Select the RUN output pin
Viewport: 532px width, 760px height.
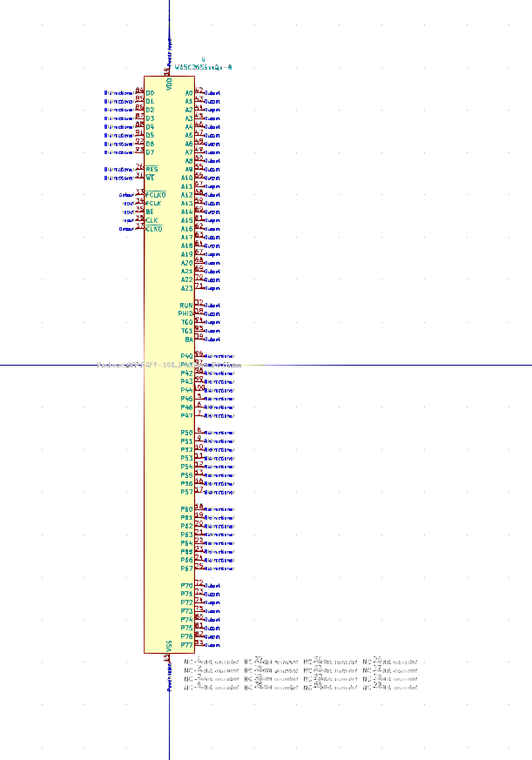[199, 305]
